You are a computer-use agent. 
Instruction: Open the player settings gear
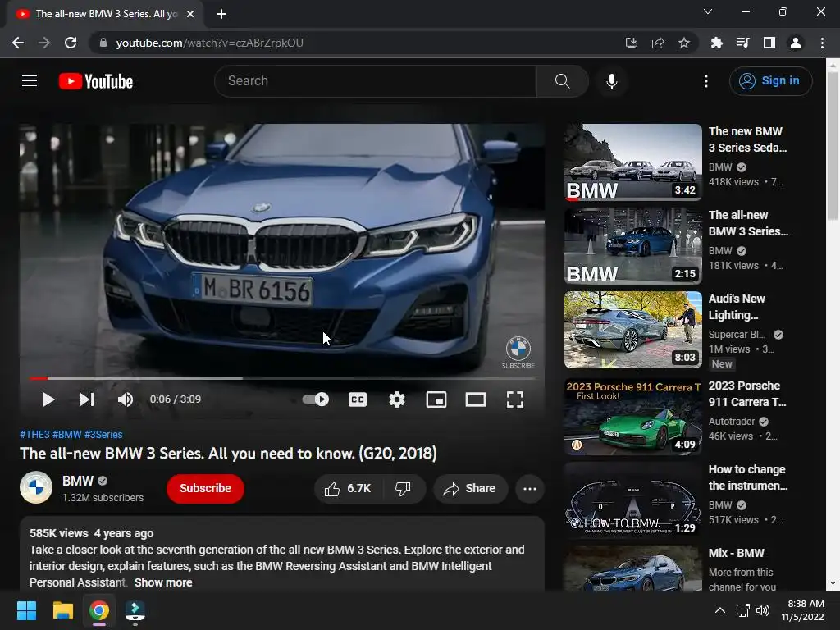pyautogui.click(x=397, y=399)
